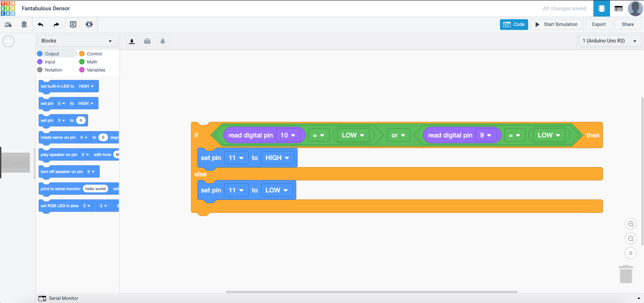Click the Export button
This screenshot has width=644, height=303.
coord(599,25)
